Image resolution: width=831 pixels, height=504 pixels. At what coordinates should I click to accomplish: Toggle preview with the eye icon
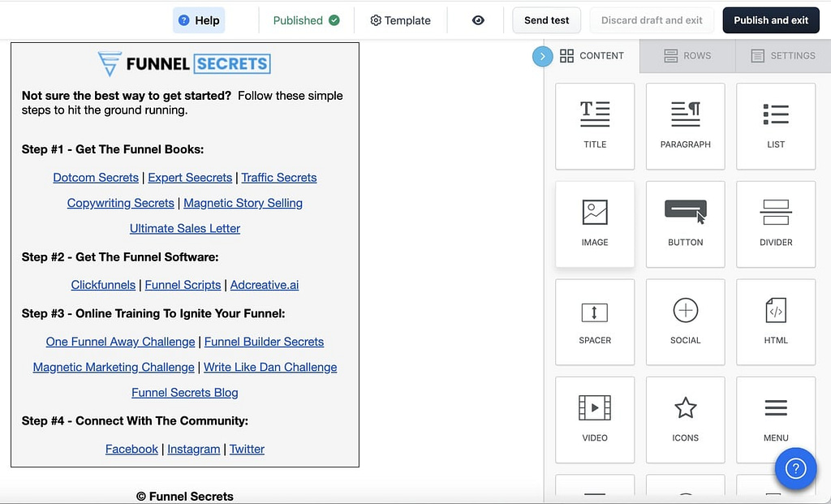pyautogui.click(x=478, y=20)
